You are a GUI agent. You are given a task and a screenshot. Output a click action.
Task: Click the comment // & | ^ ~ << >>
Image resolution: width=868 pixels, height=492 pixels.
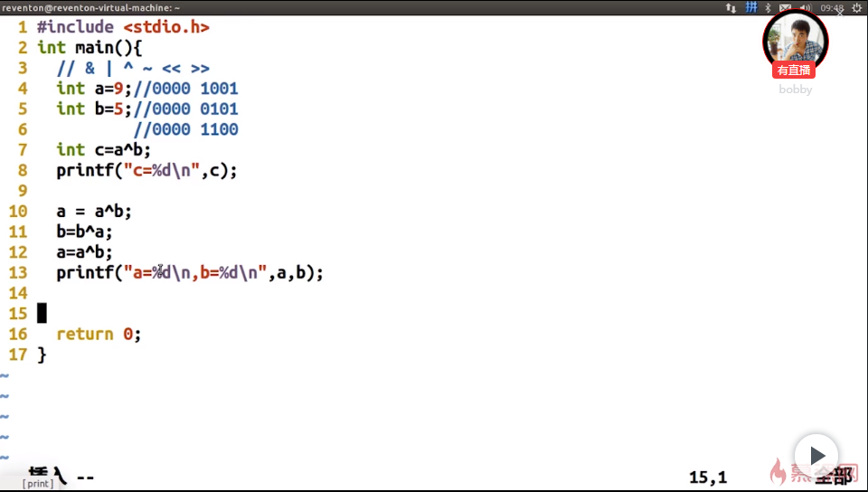tap(134, 68)
